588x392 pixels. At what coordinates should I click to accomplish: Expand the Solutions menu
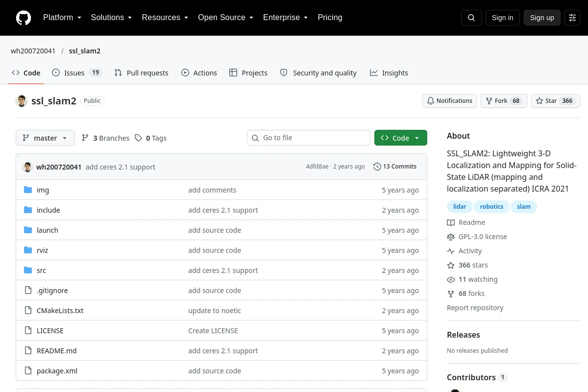[x=111, y=18]
